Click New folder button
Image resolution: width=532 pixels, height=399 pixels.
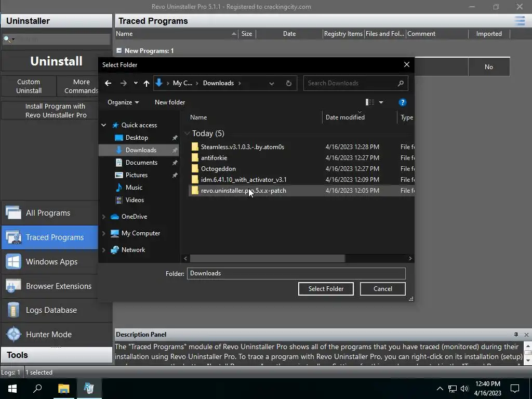(170, 102)
